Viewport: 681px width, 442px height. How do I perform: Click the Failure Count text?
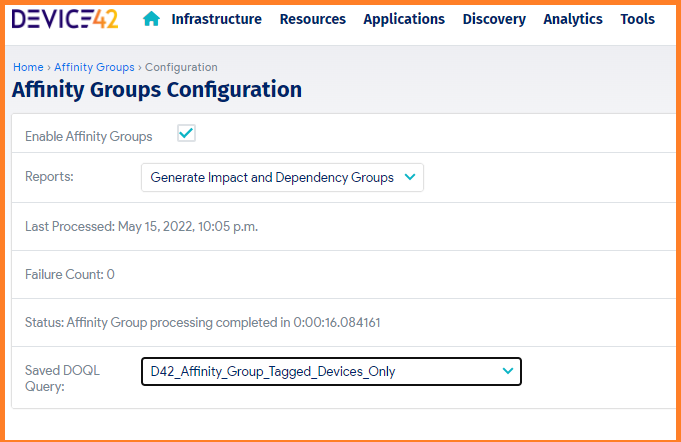(70, 274)
